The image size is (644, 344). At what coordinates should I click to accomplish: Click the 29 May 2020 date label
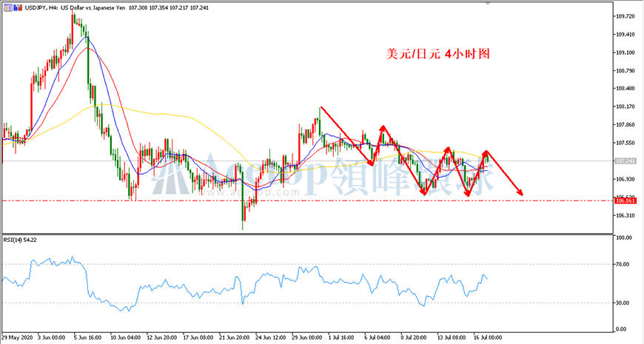16,337
